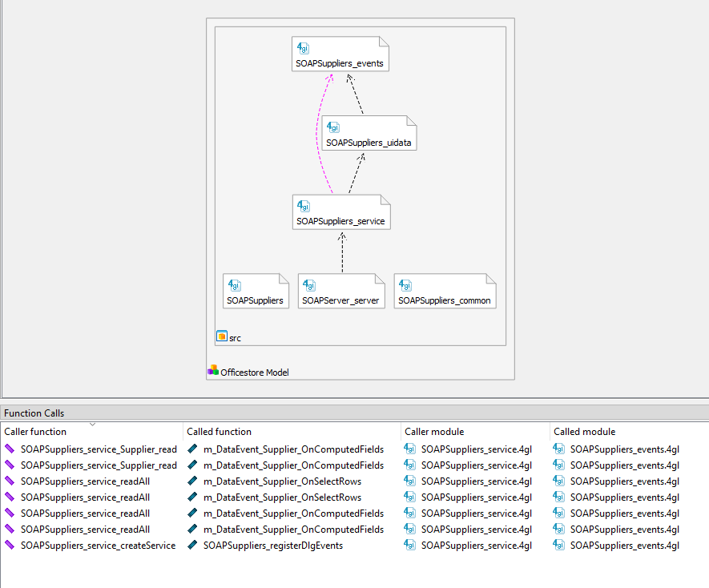Viewport: 709px width, 588px height.
Task: Click the src package folder icon
Action: [222, 336]
